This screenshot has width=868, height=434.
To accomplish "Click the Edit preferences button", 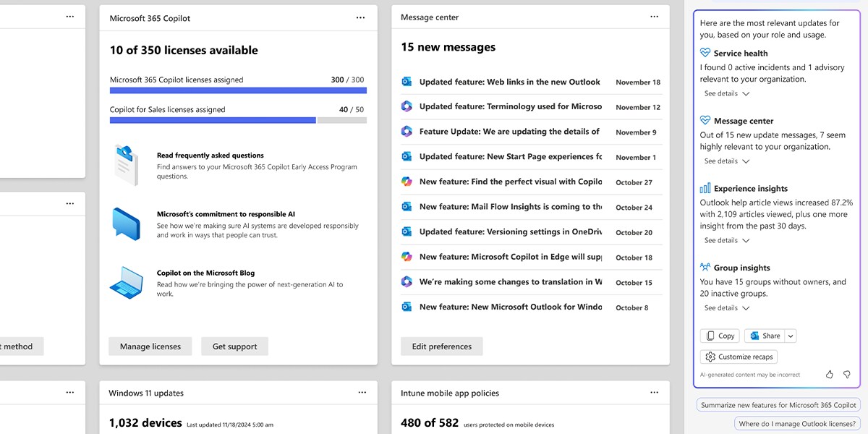I will click(x=441, y=346).
